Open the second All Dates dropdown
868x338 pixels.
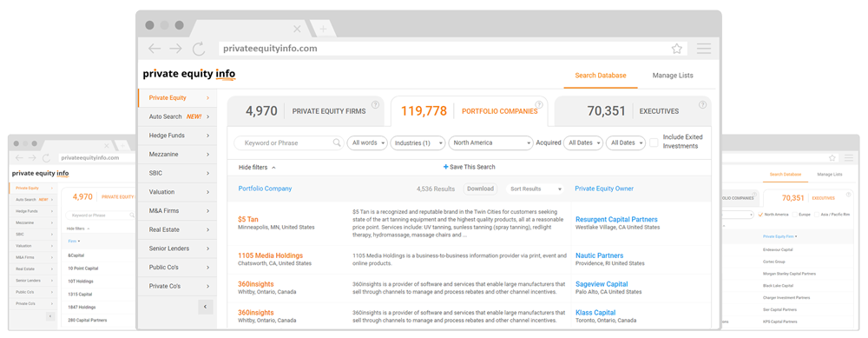point(626,143)
